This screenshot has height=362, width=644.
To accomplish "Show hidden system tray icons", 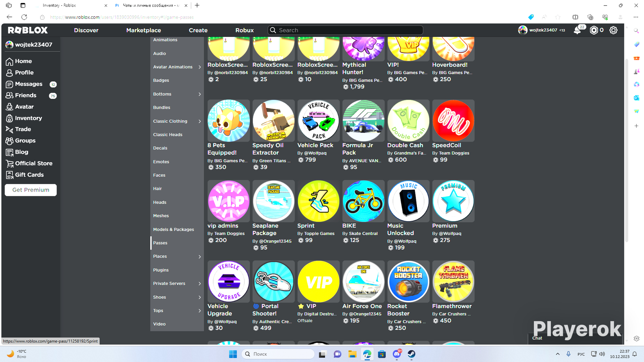I will (x=558, y=354).
